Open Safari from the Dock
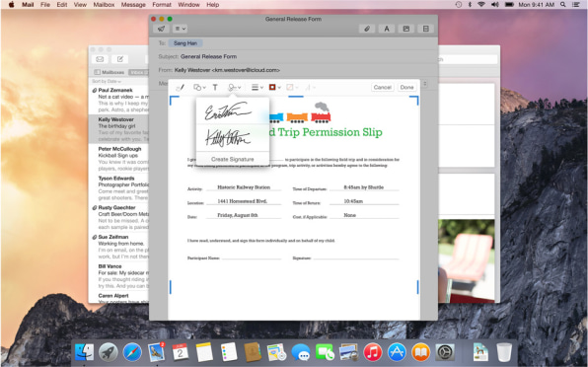Viewport: 588px width, 367px height. click(132, 352)
